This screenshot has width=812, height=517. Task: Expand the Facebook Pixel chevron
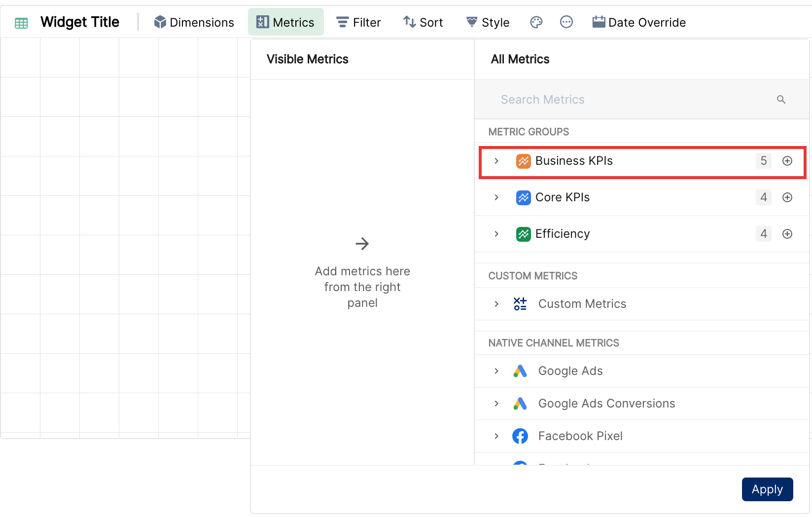tap(496, 436)
